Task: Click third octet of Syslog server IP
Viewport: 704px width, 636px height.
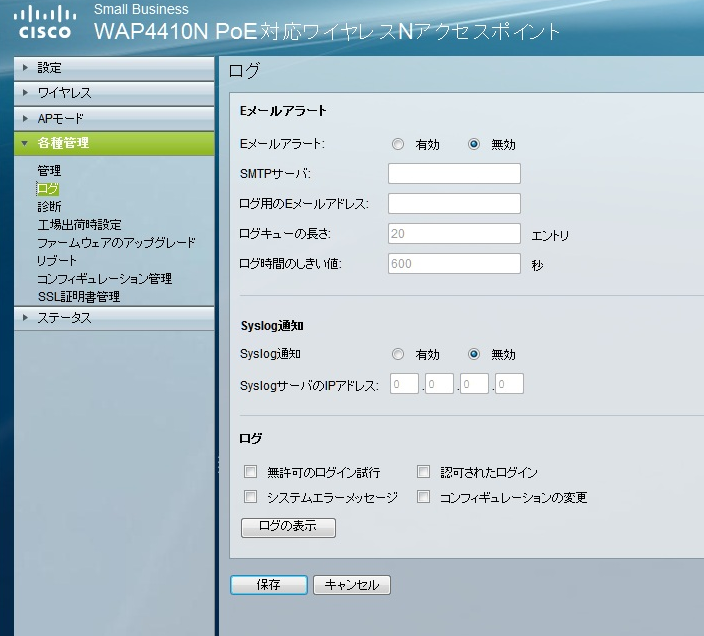Action: [x=475, y=384]
